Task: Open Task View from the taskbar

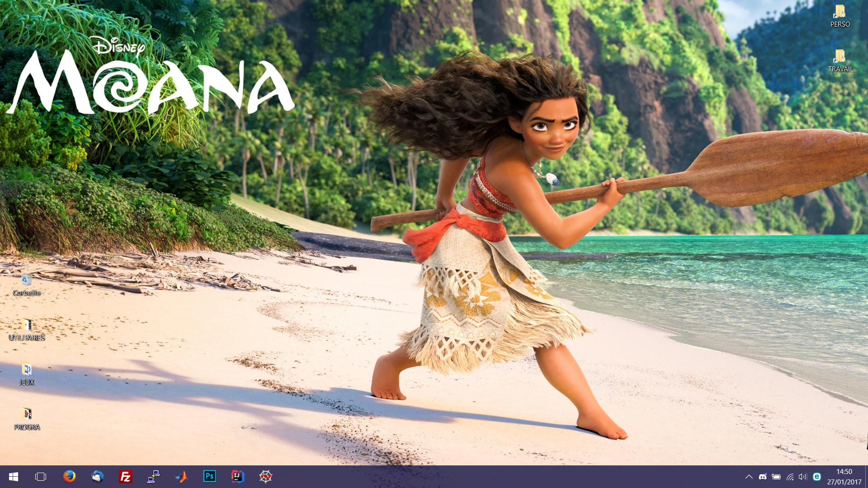Action: point(41,477)
